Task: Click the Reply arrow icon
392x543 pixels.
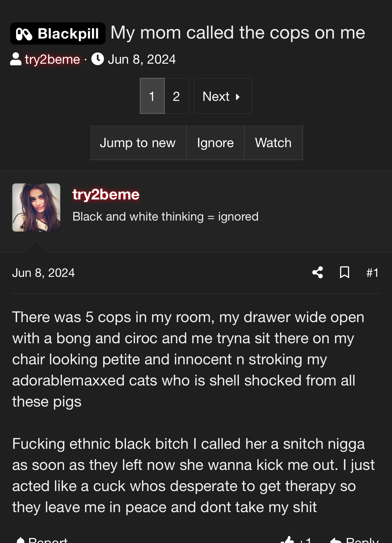Action: [x=336, y=540]
